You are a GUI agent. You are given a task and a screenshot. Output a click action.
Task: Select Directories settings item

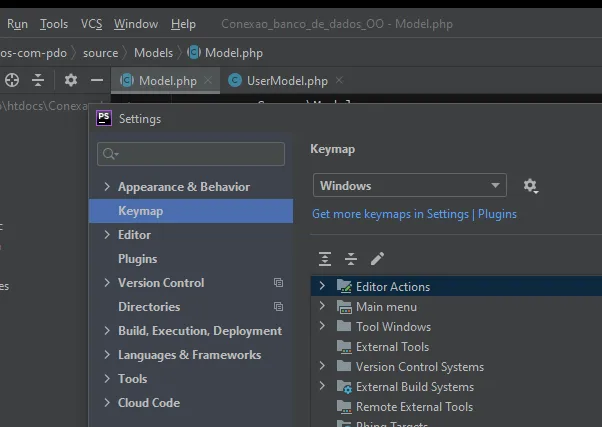[149, 307]
